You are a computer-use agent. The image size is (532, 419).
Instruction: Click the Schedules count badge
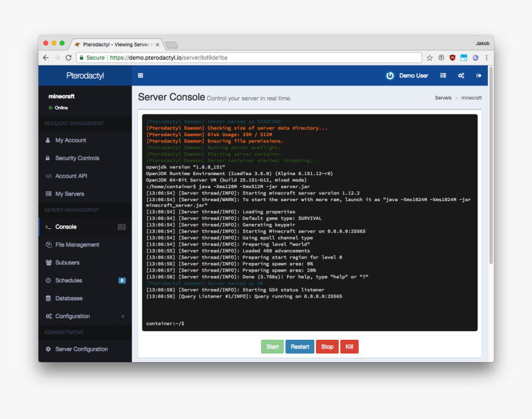(122, 280)
